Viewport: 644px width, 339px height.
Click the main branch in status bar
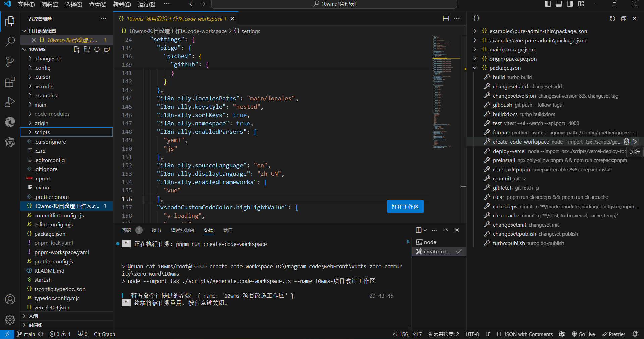[26, 334]
